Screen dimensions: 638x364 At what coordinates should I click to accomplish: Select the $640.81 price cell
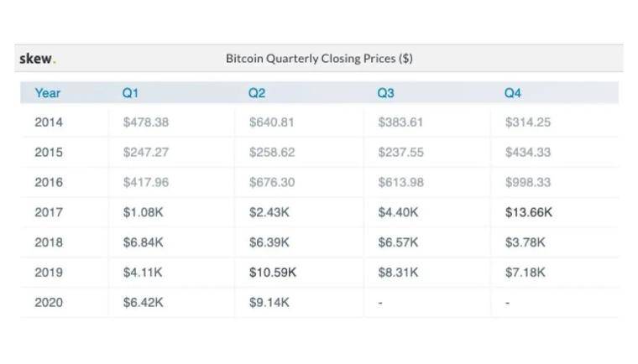(272, 122)
